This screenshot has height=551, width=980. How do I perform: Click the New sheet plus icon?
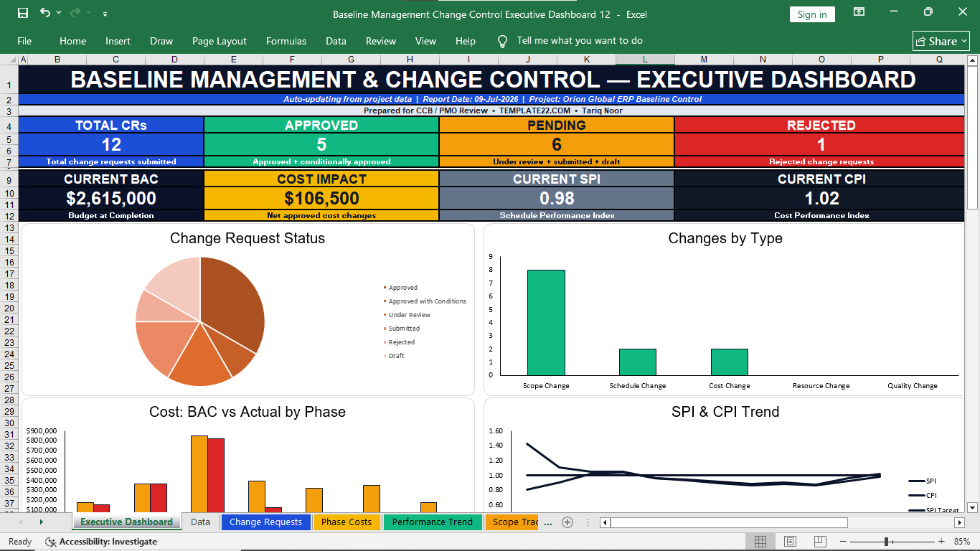pyautogui.click(x=567, y=522)
